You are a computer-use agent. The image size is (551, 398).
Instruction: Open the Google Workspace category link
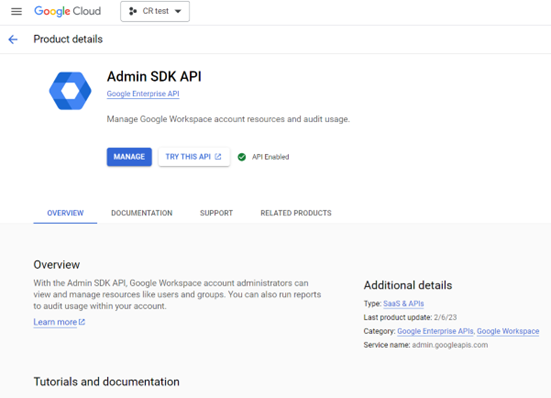508,331
